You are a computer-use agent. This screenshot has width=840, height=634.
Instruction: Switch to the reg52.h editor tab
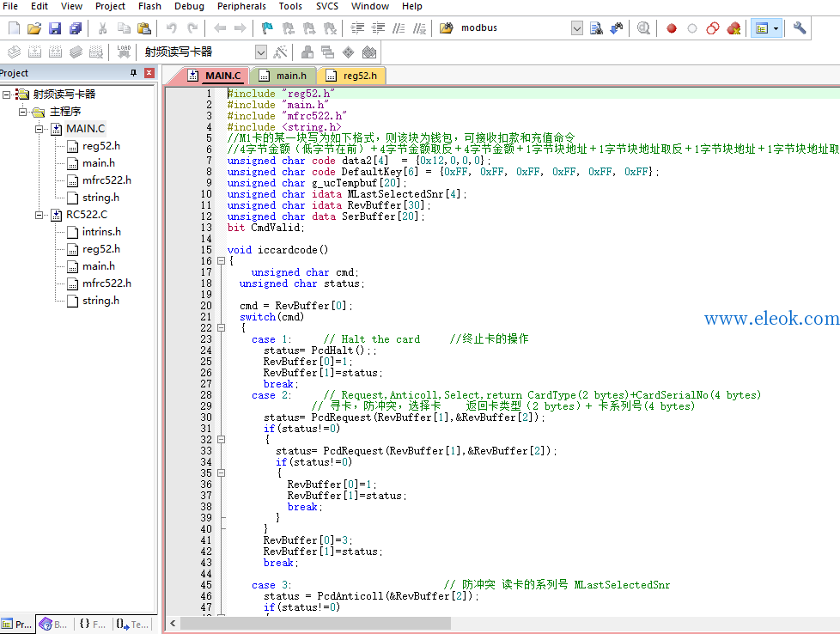352,76
